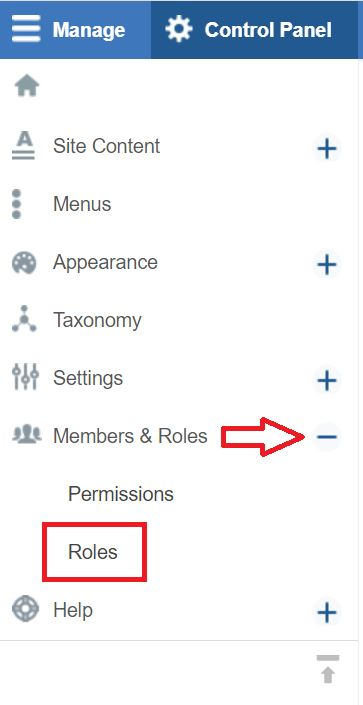Image resolution: width=363 pixels, height=705 pixels.
Task: Open the hamburger Manage menu icon
Action: tap(26, 29)
